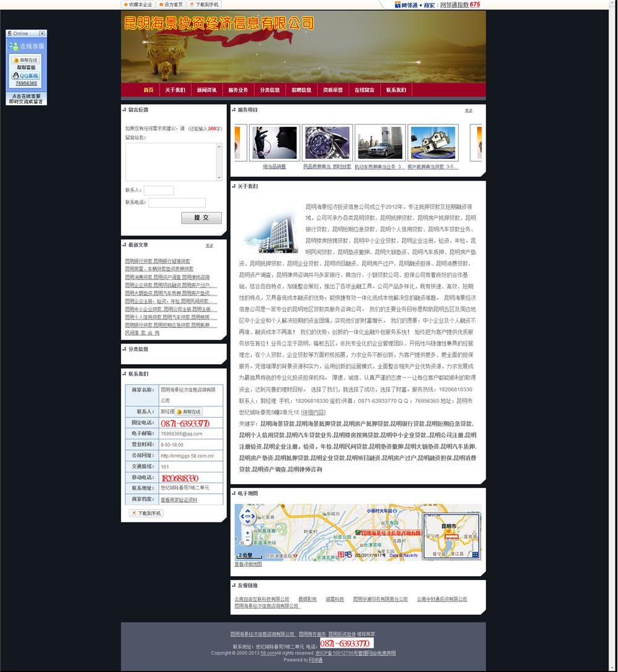Click 查看详细地图 link below map
This screenshot has width=618, height=672.
coord(248,564)
